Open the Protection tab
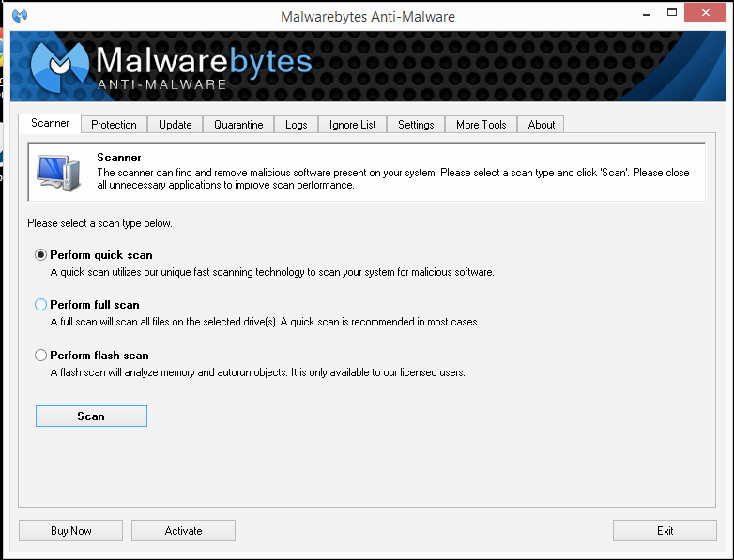This screenshot has height=560, width=734. pyautogui.click(x=114, y=125)
